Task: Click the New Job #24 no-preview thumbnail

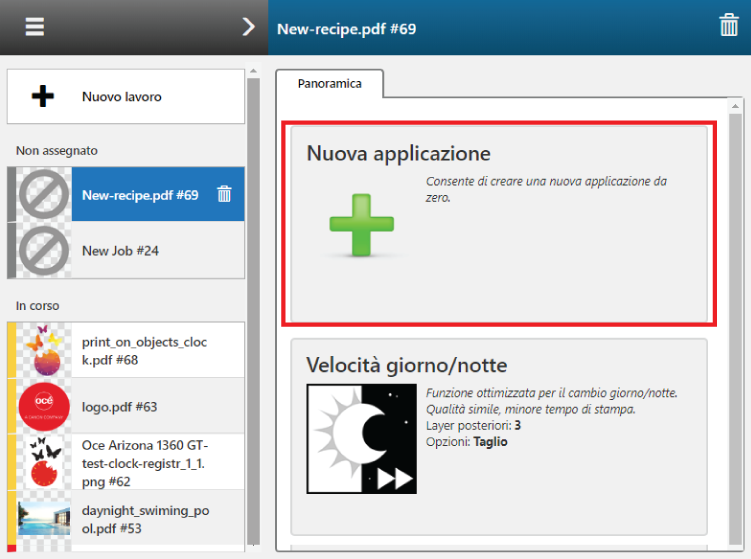Action: coord(44,251)
